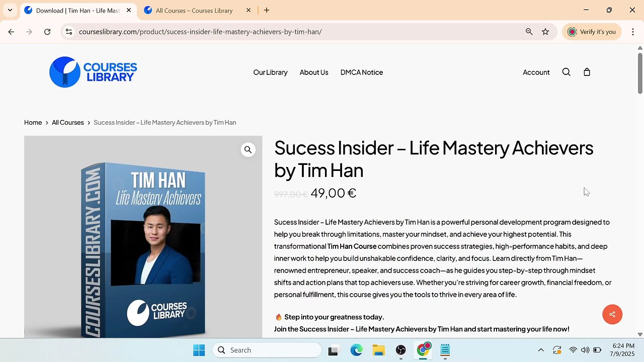Screen dimensions: 644x362
Task: Click the Courses Library logo
Action: coord(93,72)
